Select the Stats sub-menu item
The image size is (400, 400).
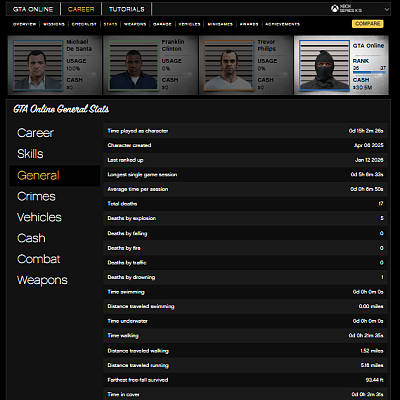point(110,24)
